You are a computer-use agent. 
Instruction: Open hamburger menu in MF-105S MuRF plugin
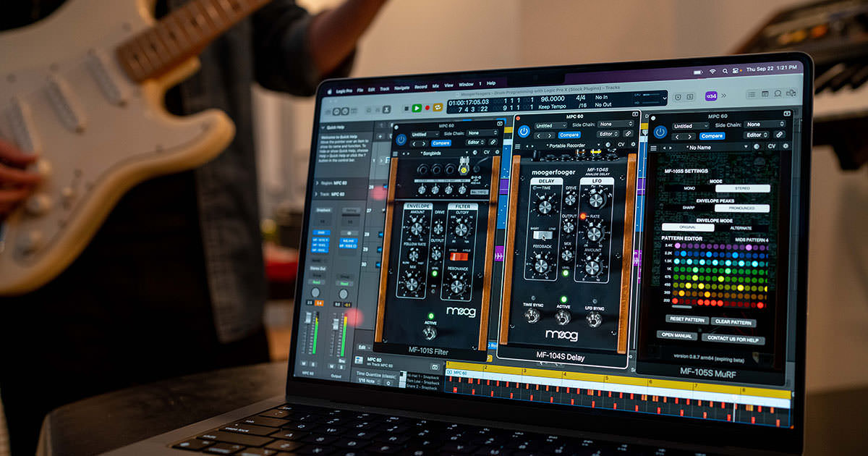(653, 148)
